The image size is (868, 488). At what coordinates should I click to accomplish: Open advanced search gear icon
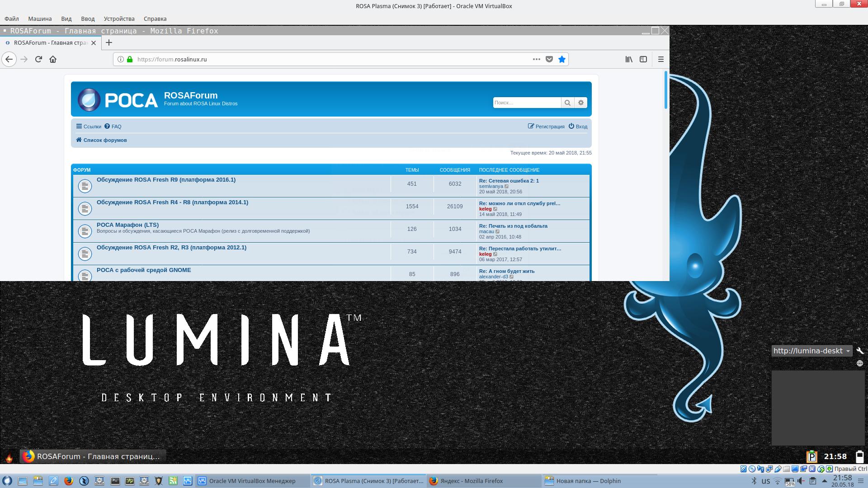[x=581, y=103]
